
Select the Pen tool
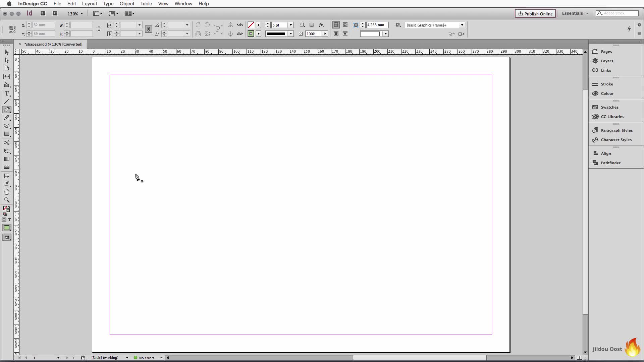(7, 110)
